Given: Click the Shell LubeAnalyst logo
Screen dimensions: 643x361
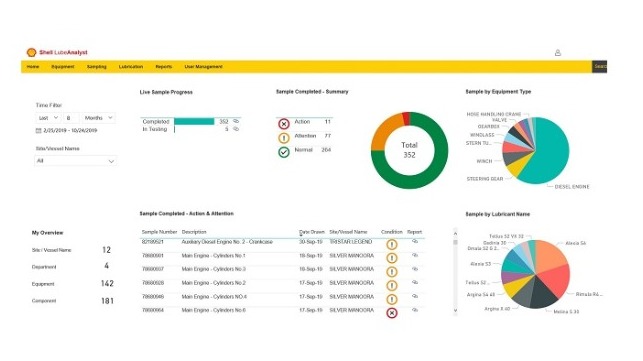Looking at the screenshot, I should [x=57, y=53].
